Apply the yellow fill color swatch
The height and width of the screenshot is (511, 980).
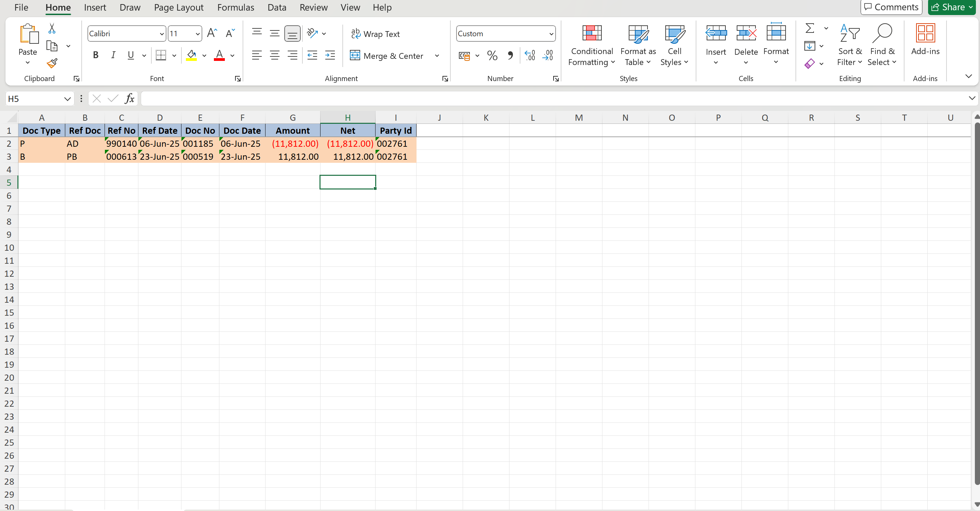191,56
